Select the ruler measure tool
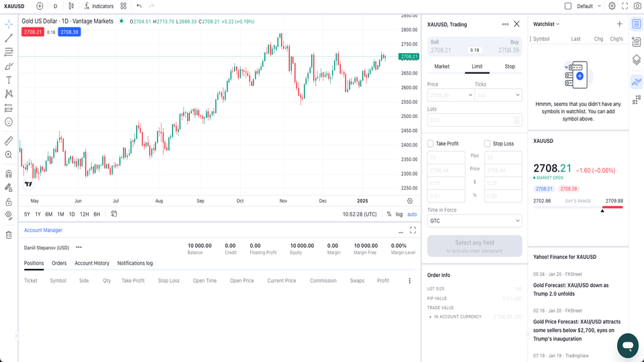The height and width of the screenshot is (362, 644). tap(9, 141)
